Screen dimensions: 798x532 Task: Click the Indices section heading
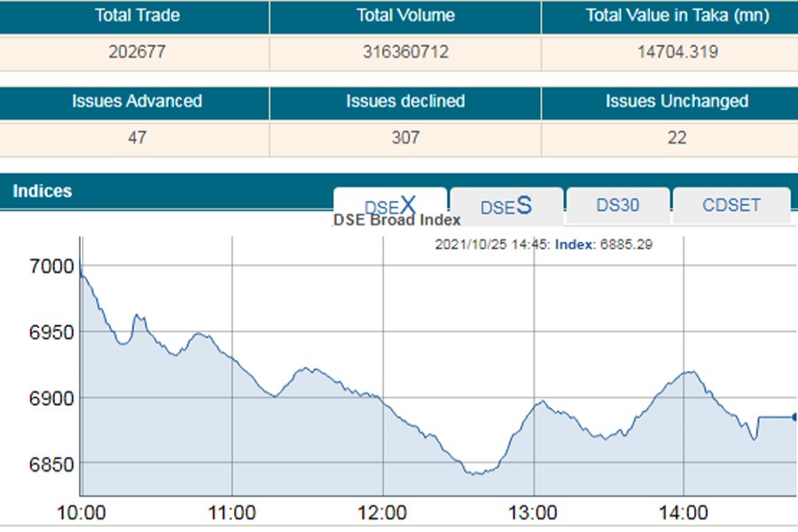click(43, 192)
